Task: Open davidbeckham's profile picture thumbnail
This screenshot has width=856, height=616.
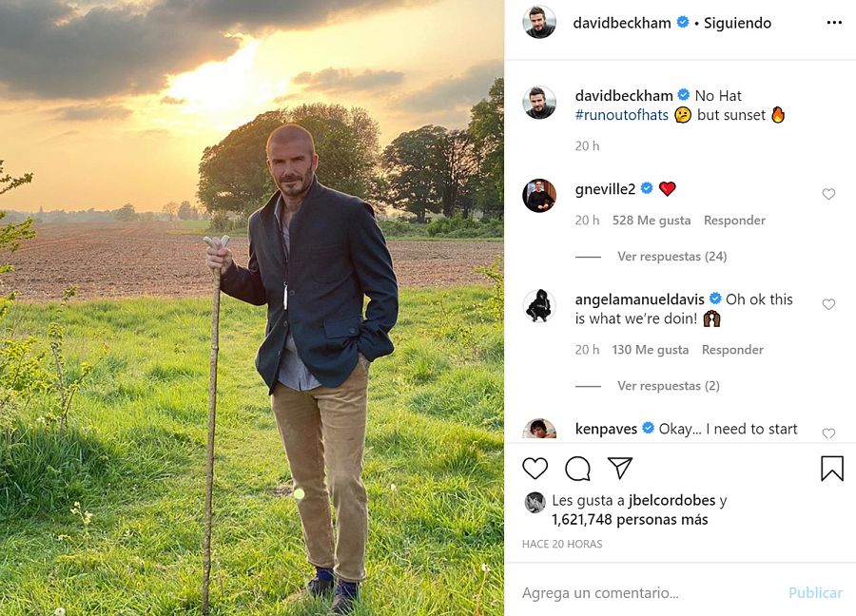Action: [539, 21]
